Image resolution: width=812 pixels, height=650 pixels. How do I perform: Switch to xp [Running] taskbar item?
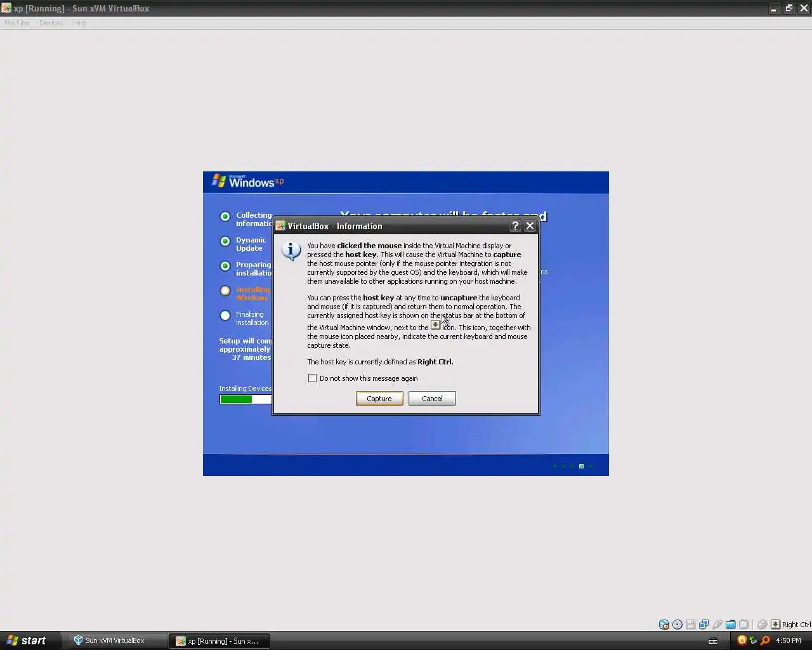point(219,640)
